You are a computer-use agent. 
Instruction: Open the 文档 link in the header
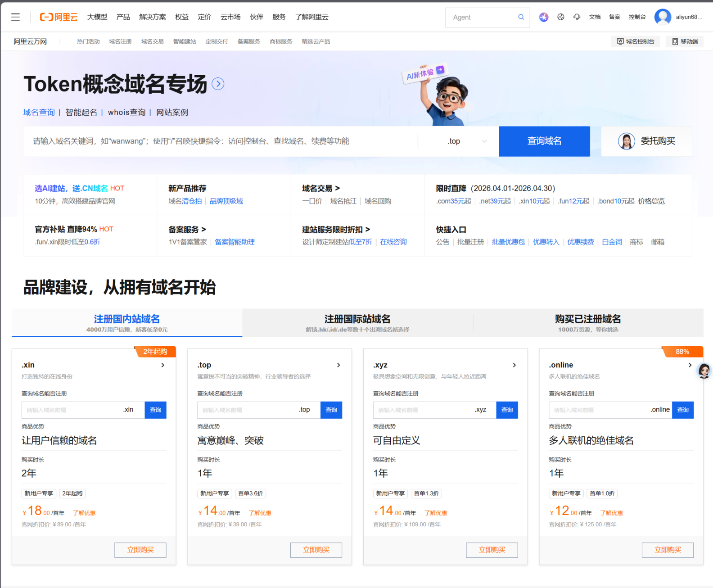pos(595,17)
